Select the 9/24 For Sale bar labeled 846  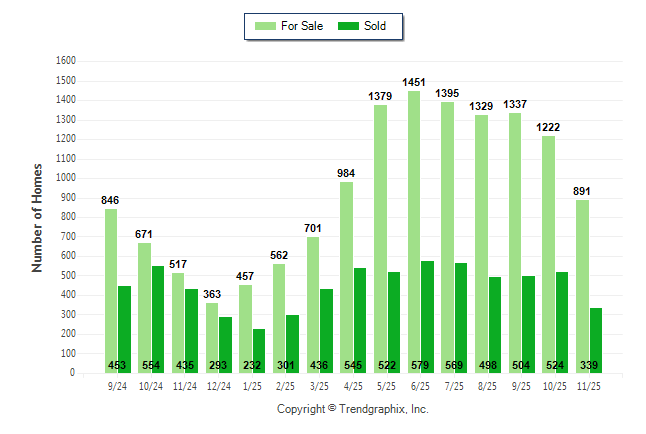point(111,290)
